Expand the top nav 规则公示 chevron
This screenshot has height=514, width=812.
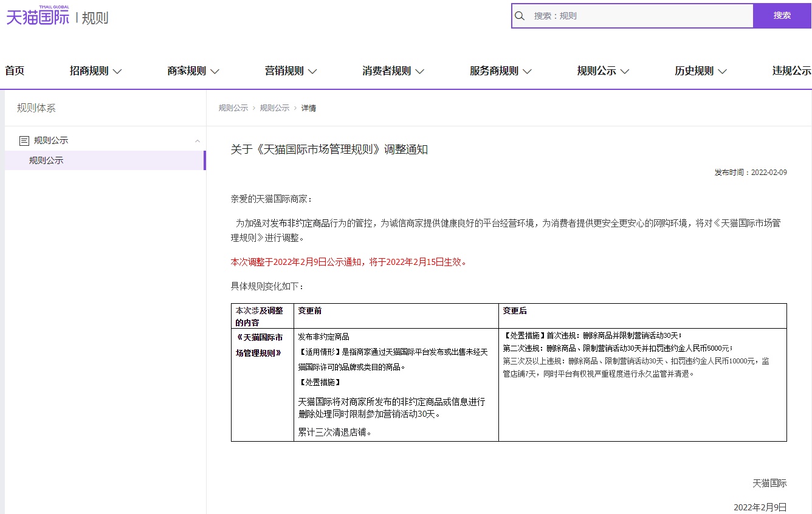point(624,72)
